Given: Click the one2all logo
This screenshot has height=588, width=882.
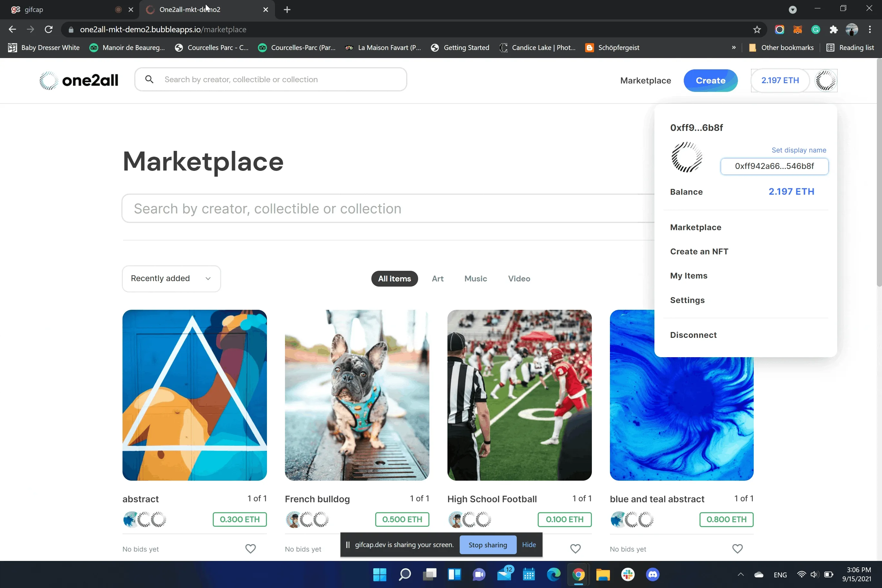Looking at the screenshot, I should (79, 80).
